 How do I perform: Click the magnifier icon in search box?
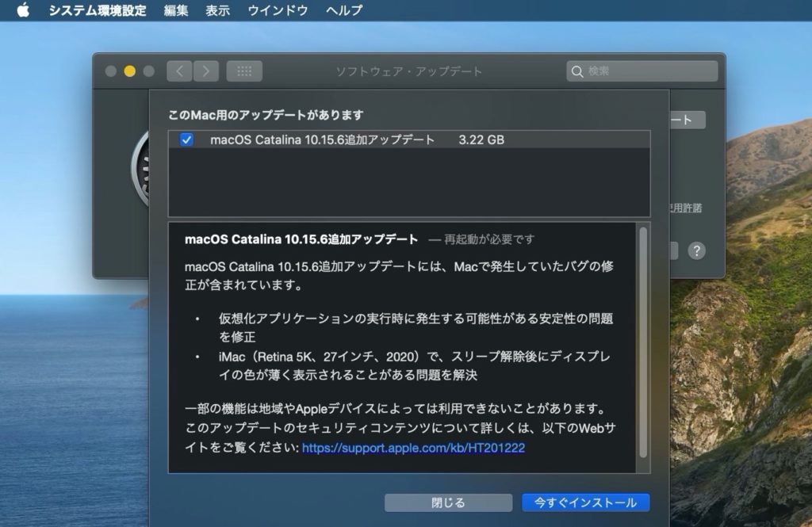pyautogui.click(x=577, y=71)
